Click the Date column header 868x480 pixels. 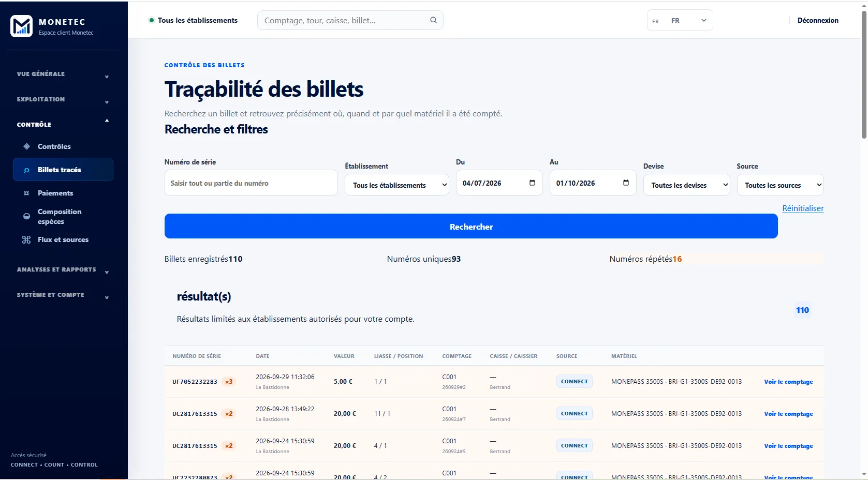[x=262, y=356]
